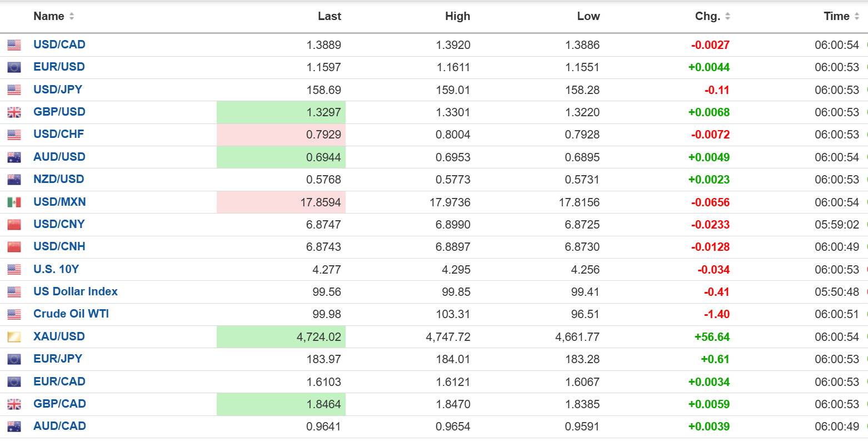
Task: Click the Australian flag icon beside AUD/USD
Action: click(x=14, y=157)
